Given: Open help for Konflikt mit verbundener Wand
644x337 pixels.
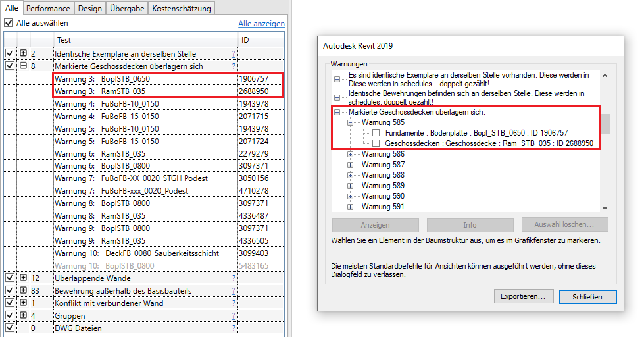Looking at the screenshot, I should [x=233, y=303].
